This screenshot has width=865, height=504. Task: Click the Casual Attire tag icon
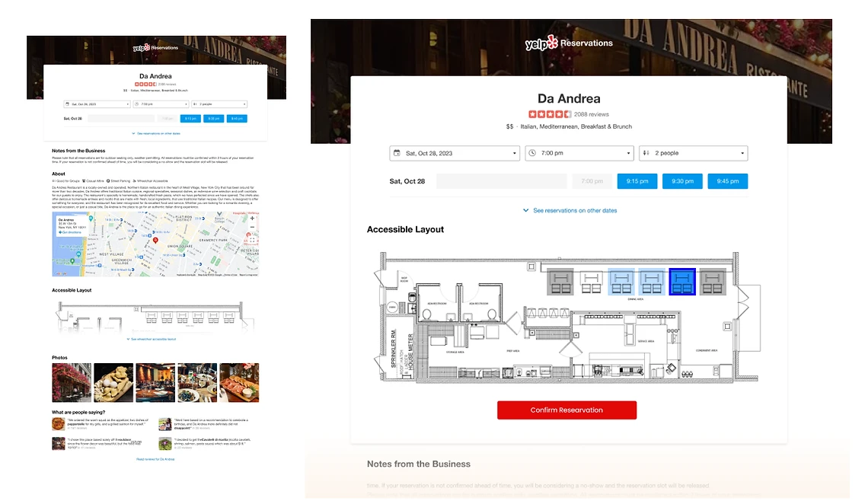(x=84, y=181)
